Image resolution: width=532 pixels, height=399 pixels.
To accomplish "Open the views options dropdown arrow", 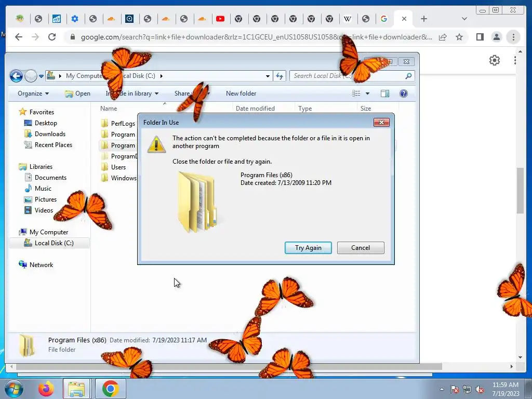I will [x=367, y=94].
